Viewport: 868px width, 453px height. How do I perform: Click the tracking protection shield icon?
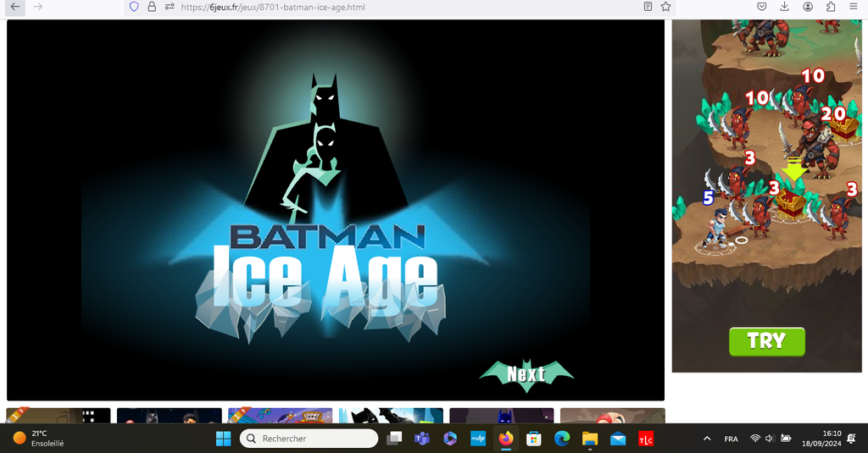[133, 7]
